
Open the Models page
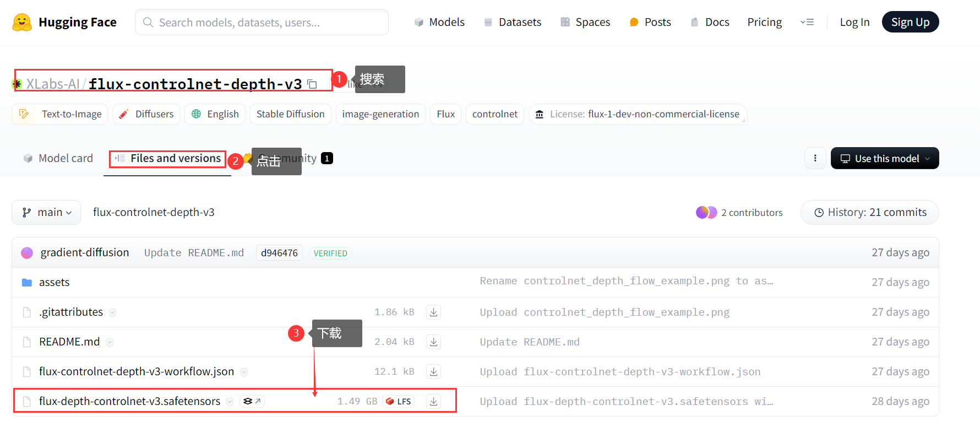(x=439, y=22)
